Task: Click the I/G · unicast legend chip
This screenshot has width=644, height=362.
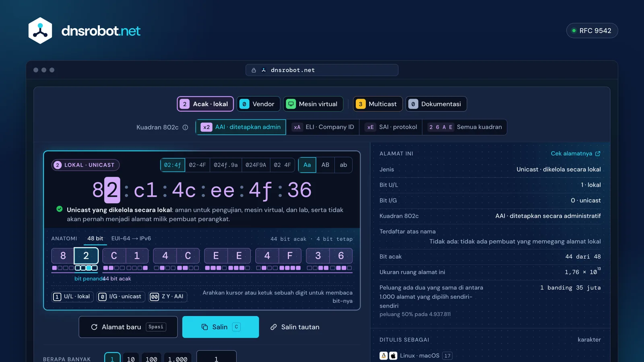Action: tap(121, 296)
